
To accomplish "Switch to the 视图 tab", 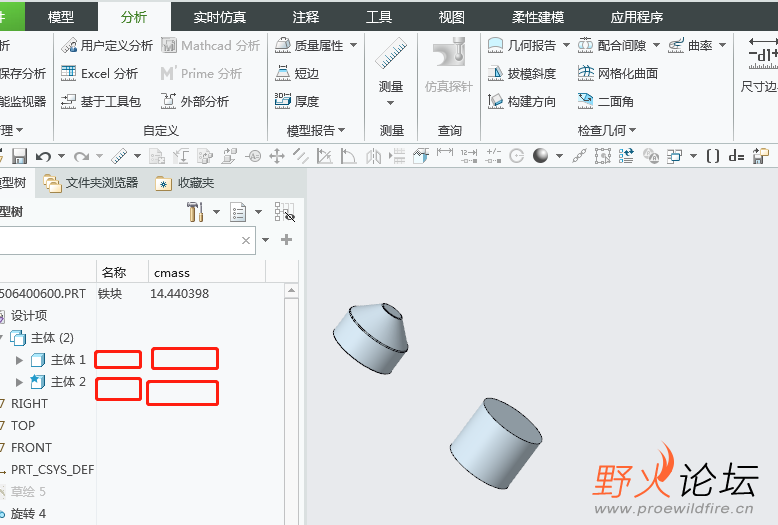I will click(x=452, y=17).
